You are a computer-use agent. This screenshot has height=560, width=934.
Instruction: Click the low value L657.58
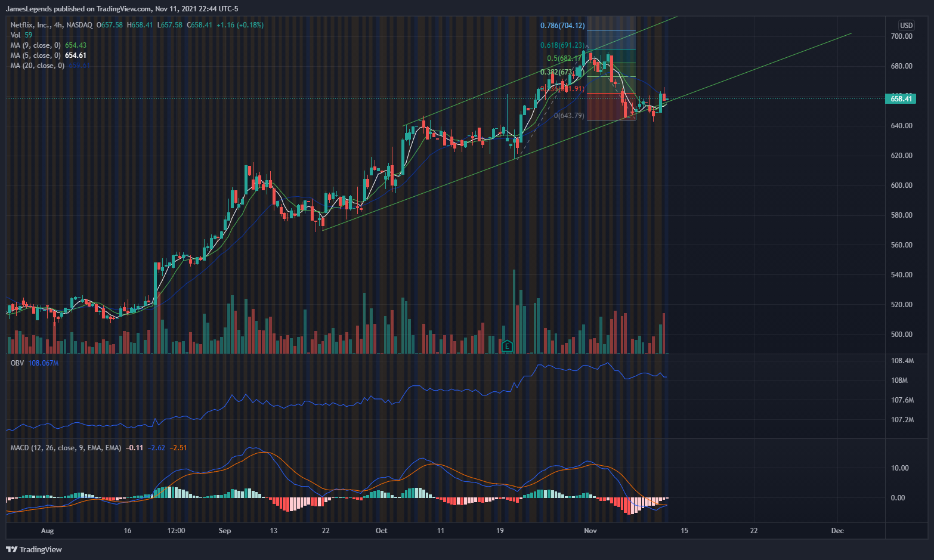click(170, 25)
